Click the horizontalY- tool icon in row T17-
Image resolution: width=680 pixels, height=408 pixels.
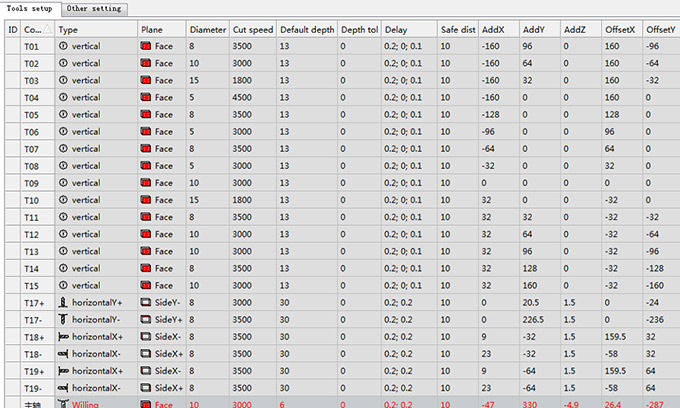[65, 319]
